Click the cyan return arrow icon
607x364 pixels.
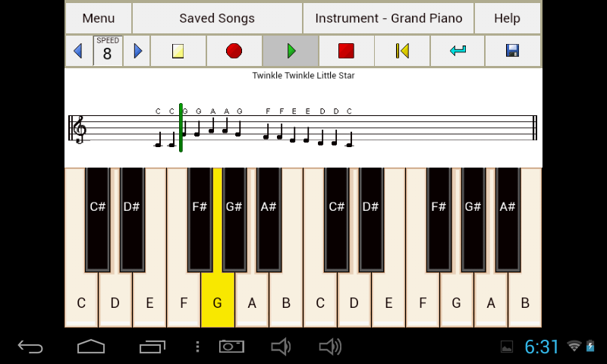pyautogui.click(x=458, y=51)
